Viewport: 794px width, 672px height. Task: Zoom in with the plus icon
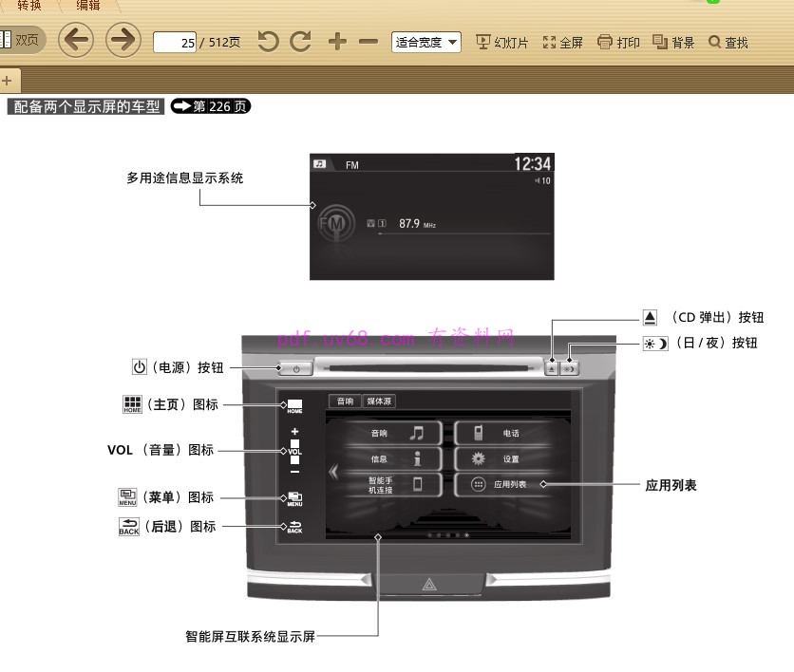coord(337,42)
